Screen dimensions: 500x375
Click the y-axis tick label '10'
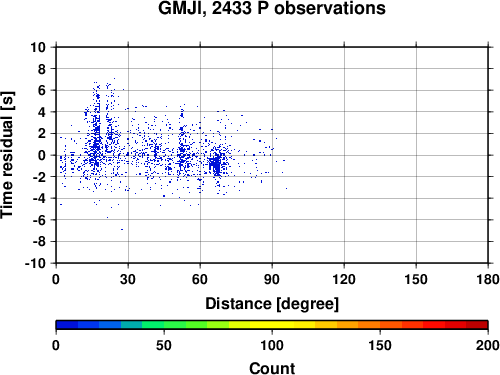pos(38,47)
